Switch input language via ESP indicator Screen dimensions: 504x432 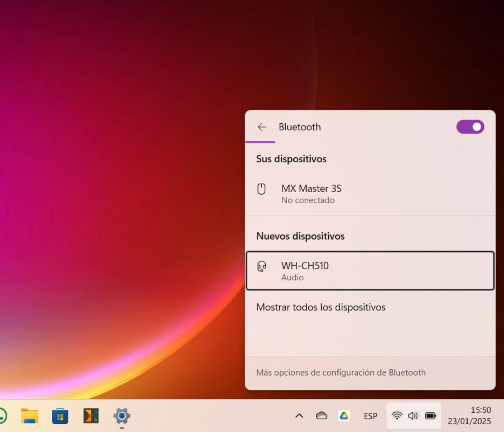pyautogui.click(x=370, y=416)
